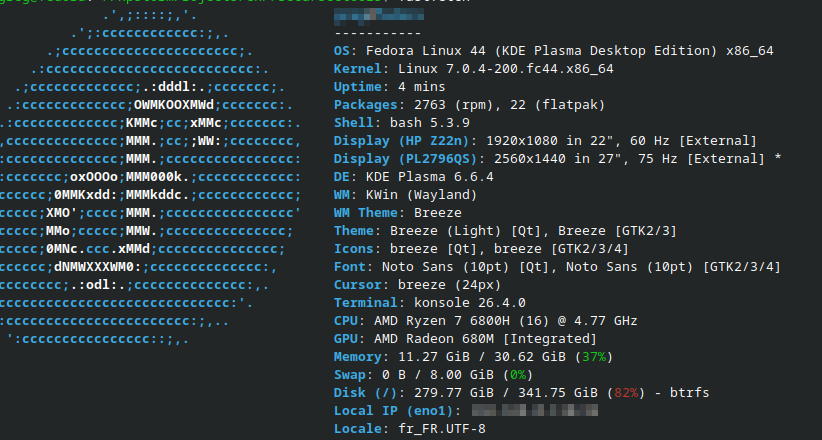822x440 pixels.
Task: Select the DE value KDE Plasma 6.6.4
Action: click(430, 177)
